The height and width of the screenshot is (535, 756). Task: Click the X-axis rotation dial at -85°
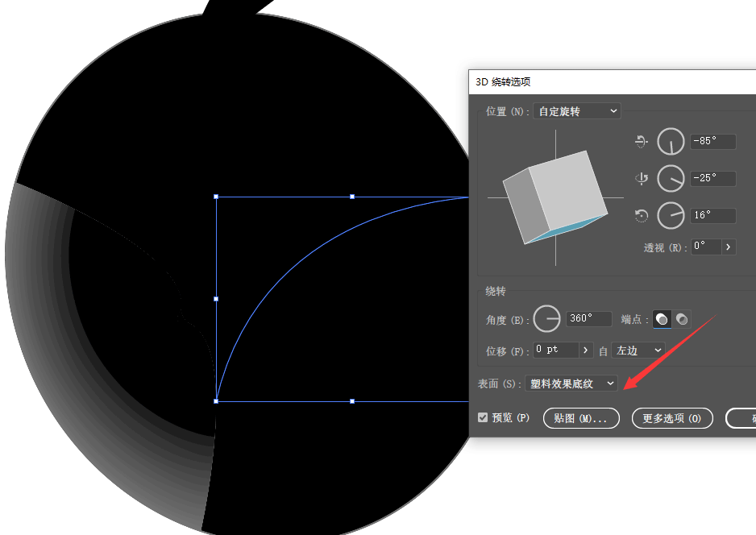click(x=671, y=141)
